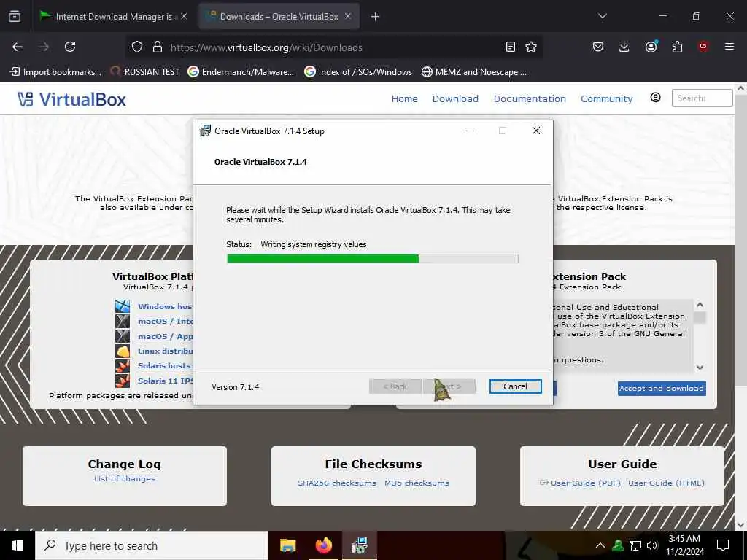Close the Internet Download Manager tab
Image resolution: width=747 pixels, height=560 pixels.
tap(184, 16)
